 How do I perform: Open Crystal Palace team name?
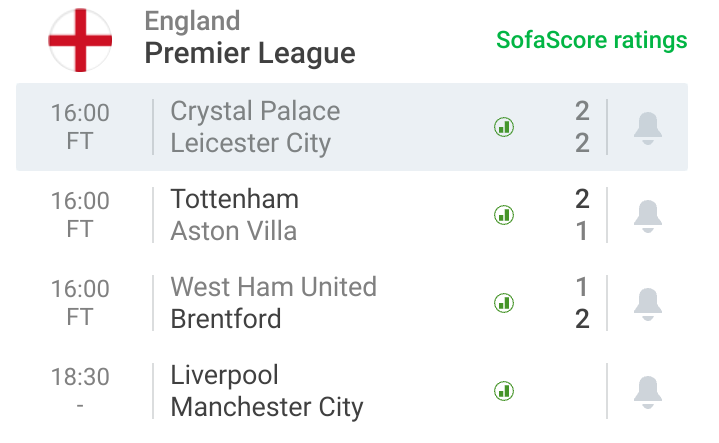click(x=255, y=111)
